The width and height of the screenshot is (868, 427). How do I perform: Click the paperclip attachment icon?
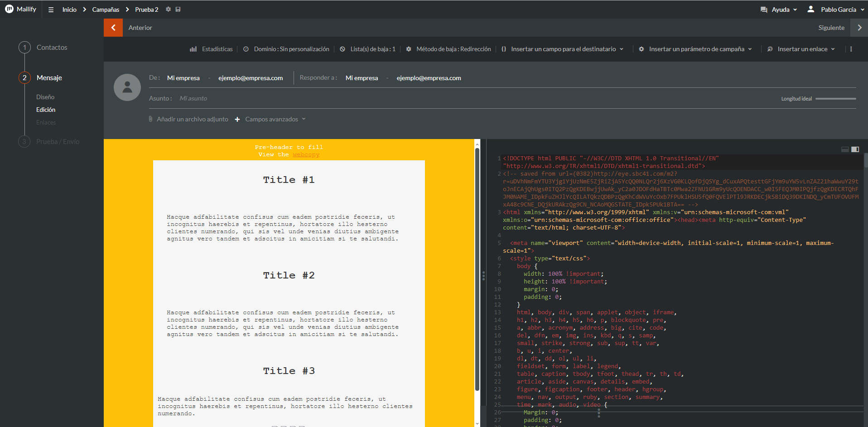pyautogui.click(x=150, y=119)
